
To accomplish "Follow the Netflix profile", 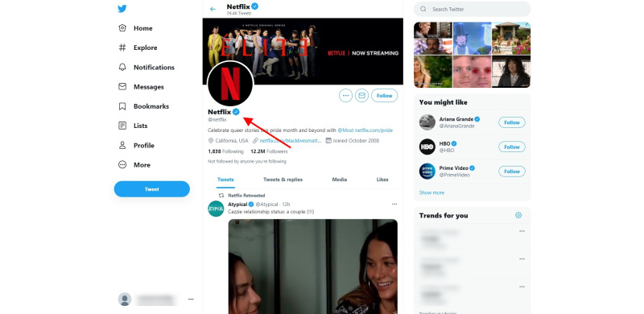I will [x=385, y=95].
